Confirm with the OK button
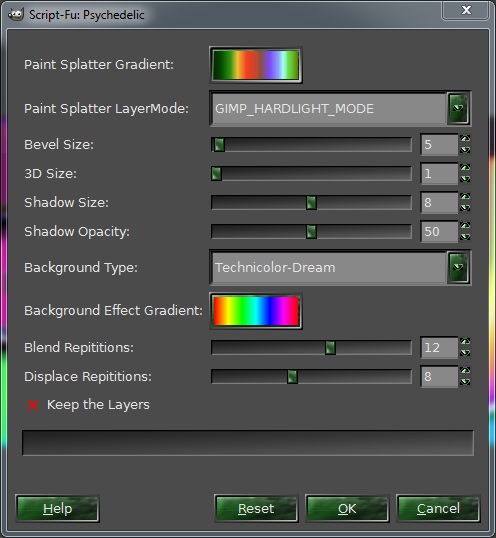This screenshot has height=538, width=496. point(347,508)
